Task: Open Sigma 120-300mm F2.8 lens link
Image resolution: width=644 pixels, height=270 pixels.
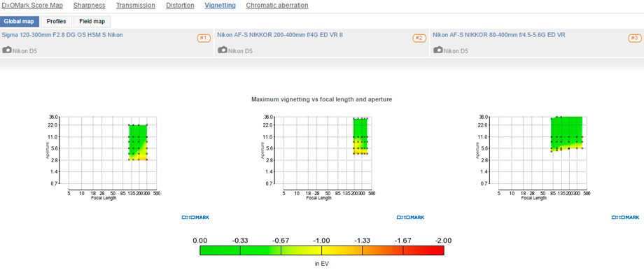Action: coord(62,35)
